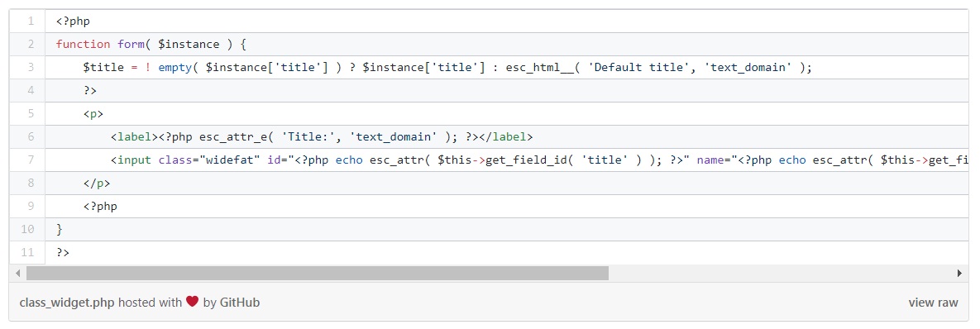This screenshot has height=329, width=980.
Task: Click the 'function form' code line
Action: coord(507,45)
